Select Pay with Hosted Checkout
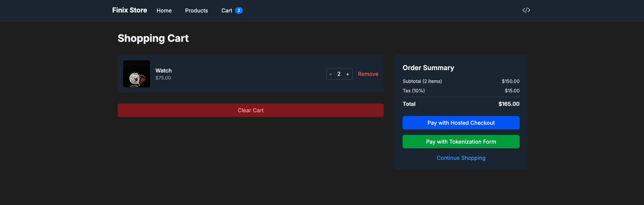This screenshot has height=205, width=644. pyautogui.click(x=461, y=122)
